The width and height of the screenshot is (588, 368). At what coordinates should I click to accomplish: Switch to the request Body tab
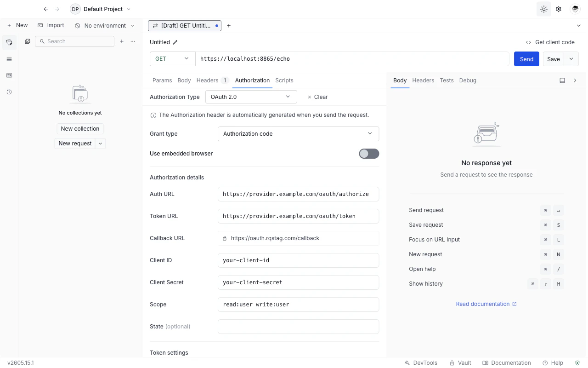[184, 80]
